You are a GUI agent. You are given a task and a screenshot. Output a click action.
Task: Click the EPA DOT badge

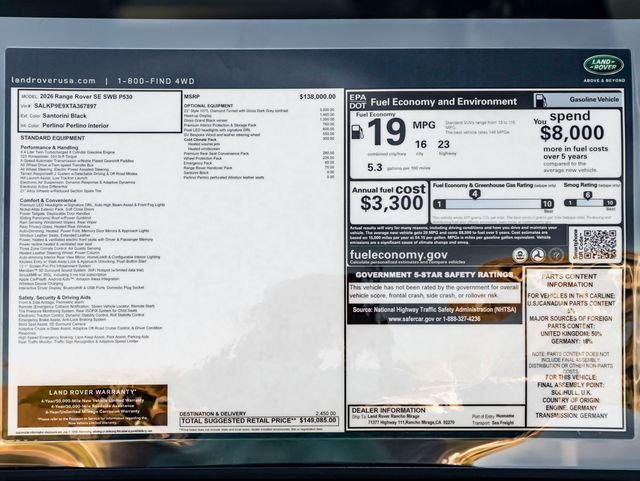click(358, 101)
